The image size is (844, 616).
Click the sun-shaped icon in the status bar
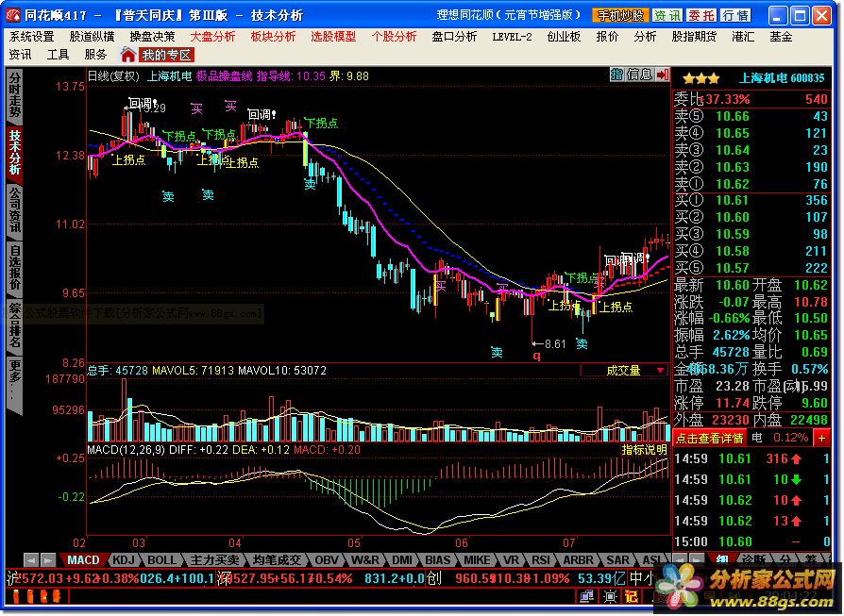(609, 596)
